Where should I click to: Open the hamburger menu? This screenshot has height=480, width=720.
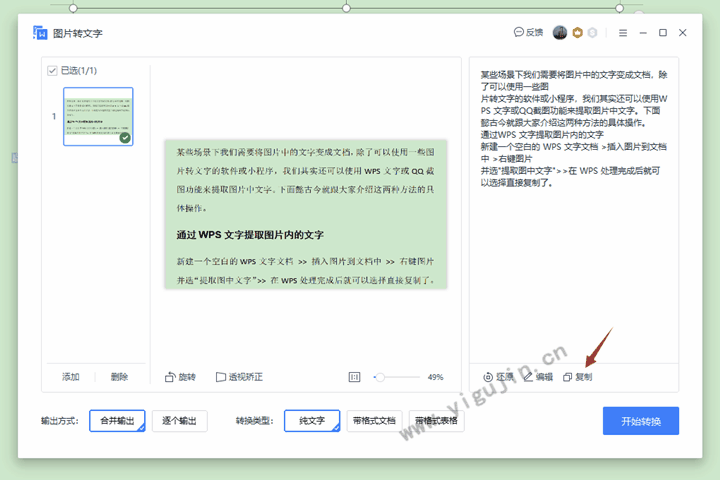623,33
